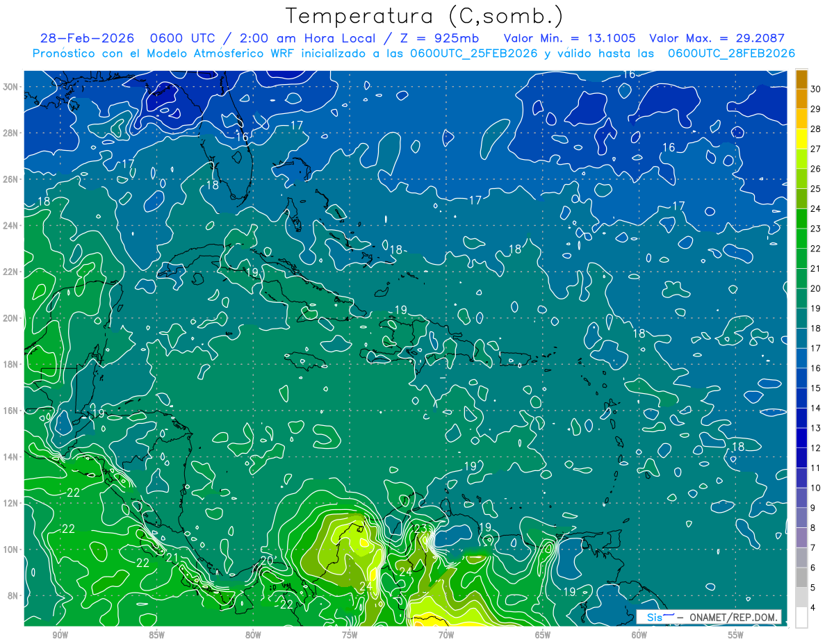The image size is (834, 644).
Task: Click the '23' contour label on the map
Action: click(x=420, y=529)
